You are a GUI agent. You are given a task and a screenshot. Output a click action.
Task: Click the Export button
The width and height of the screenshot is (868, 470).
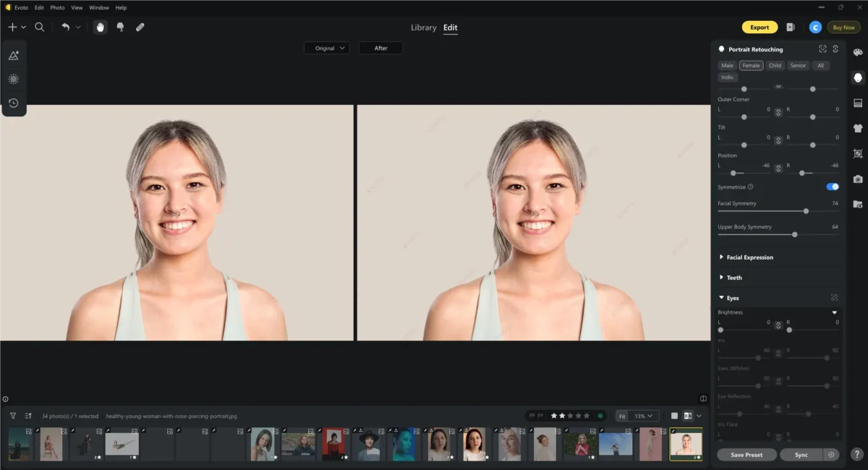[759, 27]
